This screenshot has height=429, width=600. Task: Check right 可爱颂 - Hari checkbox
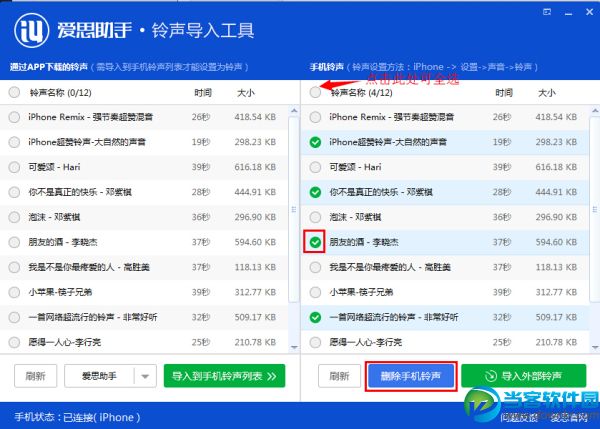tap(315, 167)
